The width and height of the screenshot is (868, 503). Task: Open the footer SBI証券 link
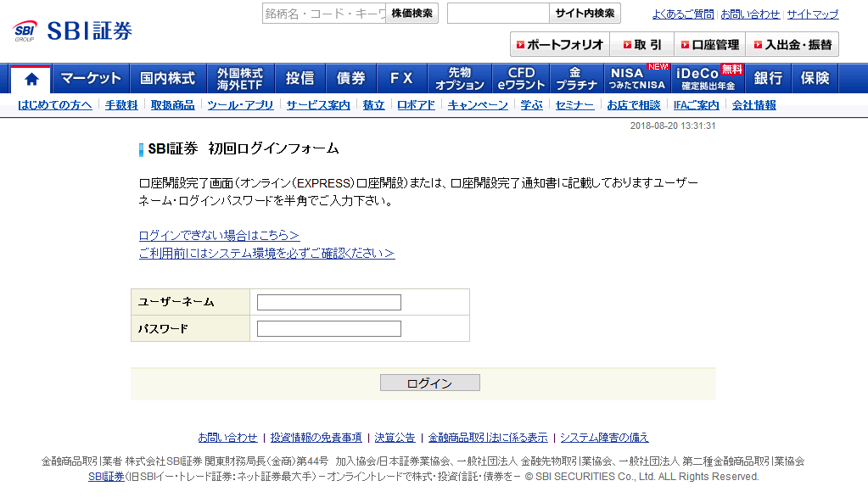pos(106,477)
